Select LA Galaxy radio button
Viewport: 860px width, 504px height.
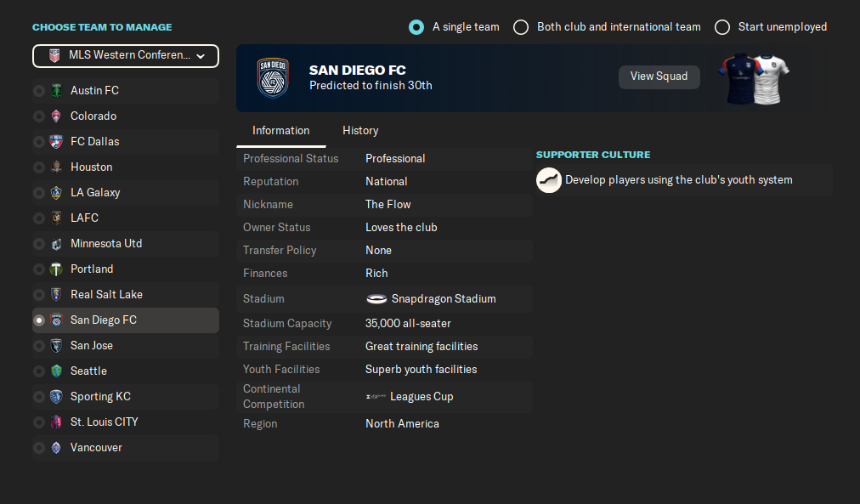(39, 192)
